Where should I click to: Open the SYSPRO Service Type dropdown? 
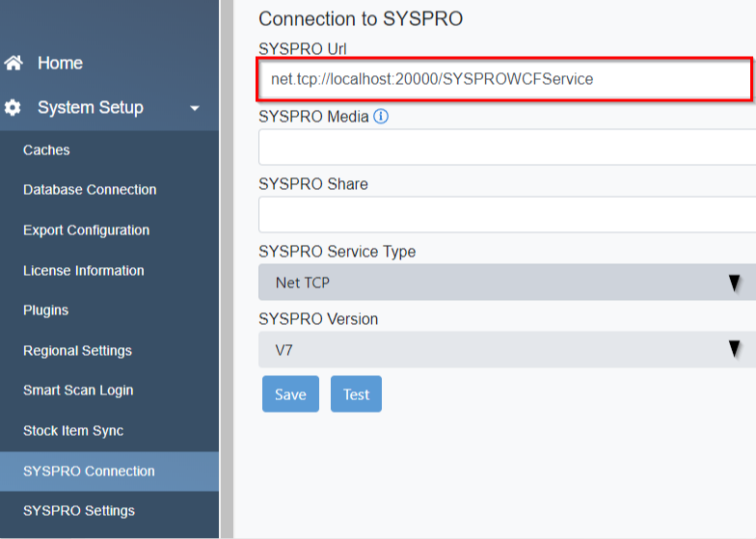pos(507,282)
